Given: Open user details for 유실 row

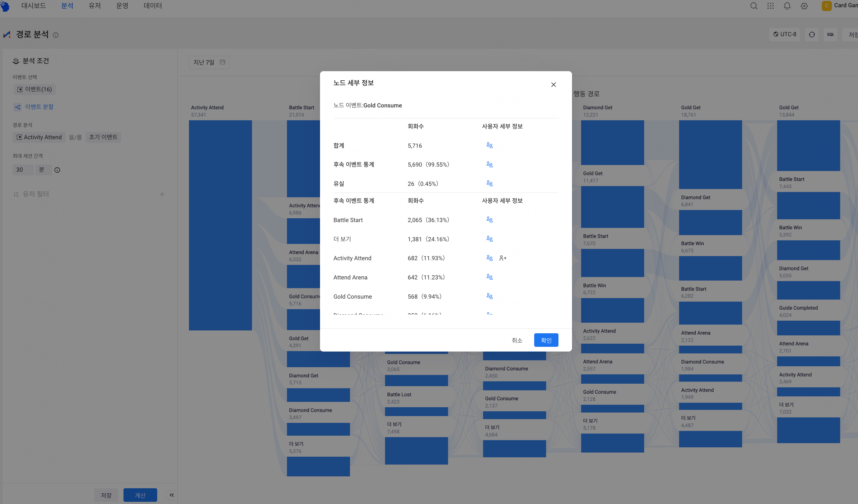Looking at the screenshot, I should (x=489, y=184).
